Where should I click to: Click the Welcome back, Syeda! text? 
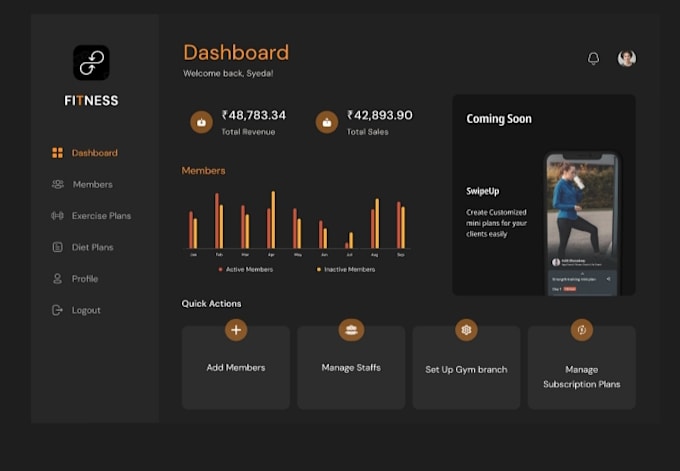[x=228, y=74]
